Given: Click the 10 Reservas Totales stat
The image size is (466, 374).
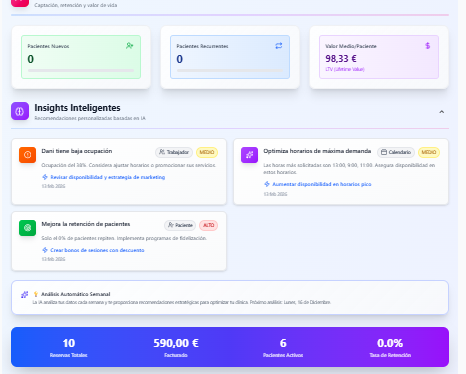Looking at the screenshot, I should [69, 347].
